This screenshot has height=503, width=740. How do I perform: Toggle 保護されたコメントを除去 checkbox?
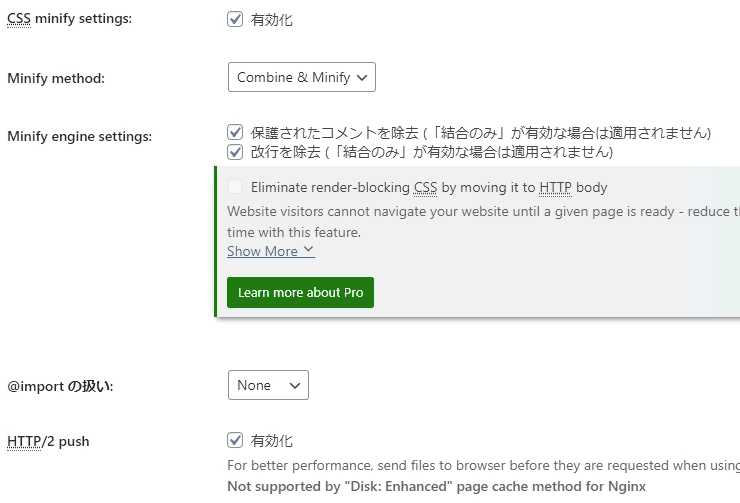(x=235, y=132)
